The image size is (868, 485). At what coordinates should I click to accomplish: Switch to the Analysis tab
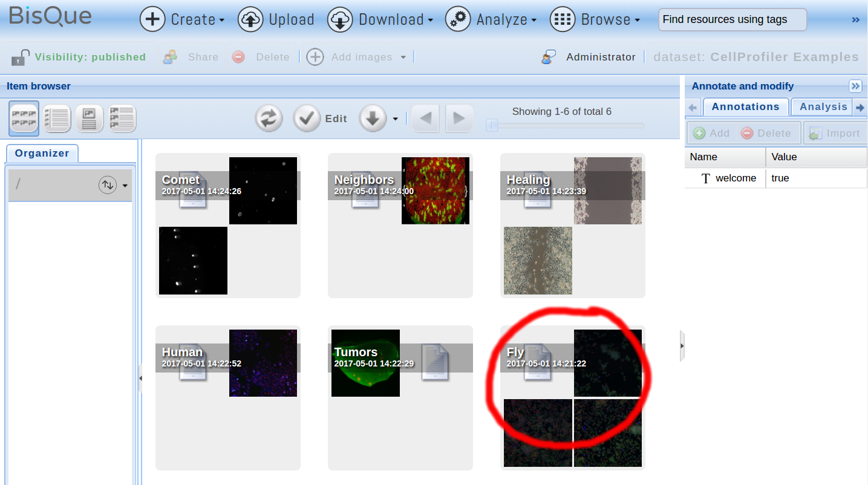coord(823,106)
